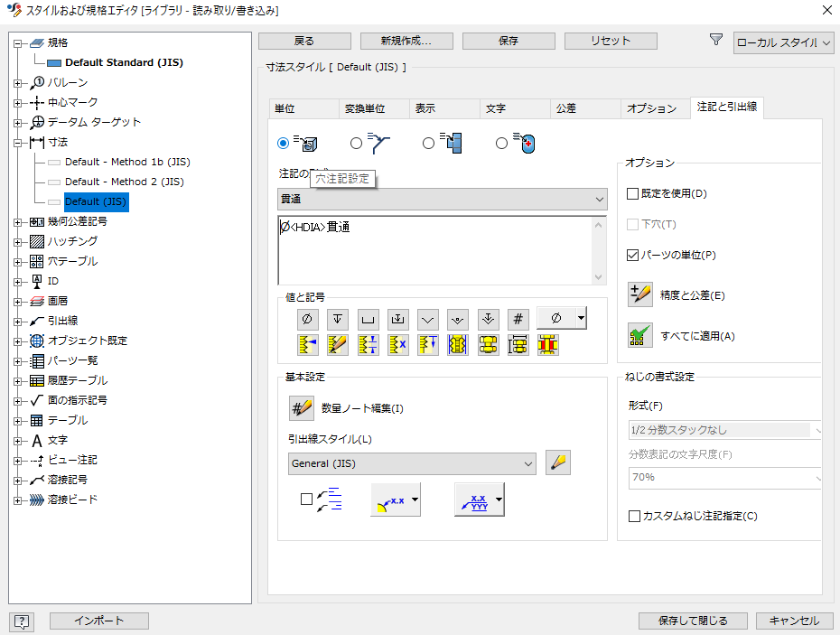Insert the countersink symbol
Image resolution: width=840 pixels, height=635 pixels.
pyautogui.click(x=427, y=319)
